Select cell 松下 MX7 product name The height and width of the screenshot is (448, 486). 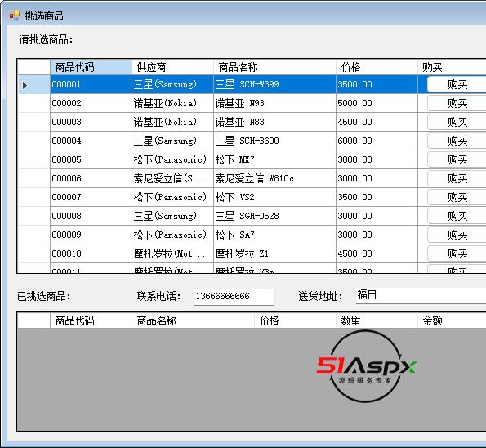274,159
